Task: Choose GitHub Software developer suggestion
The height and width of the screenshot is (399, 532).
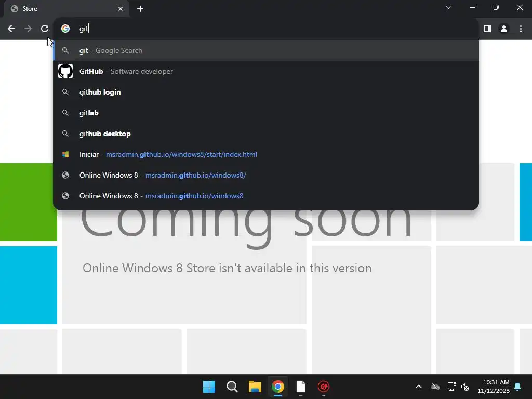Action: (x=266, y=71)
